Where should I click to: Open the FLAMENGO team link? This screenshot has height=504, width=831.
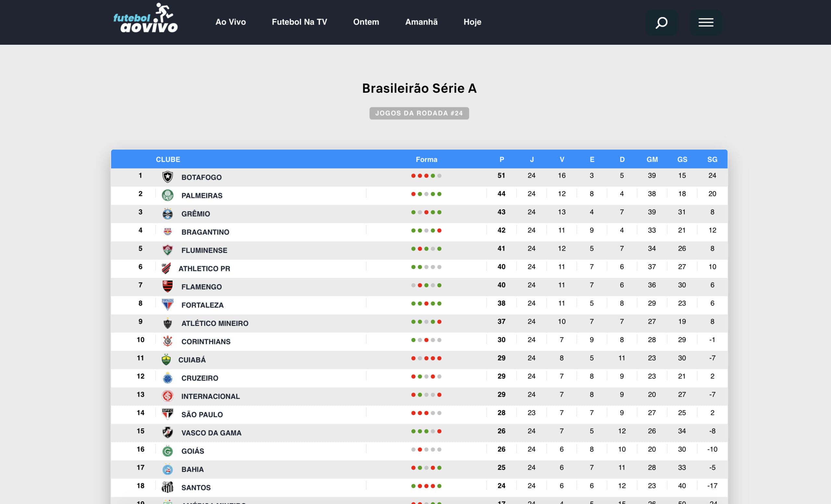point(201,287)
